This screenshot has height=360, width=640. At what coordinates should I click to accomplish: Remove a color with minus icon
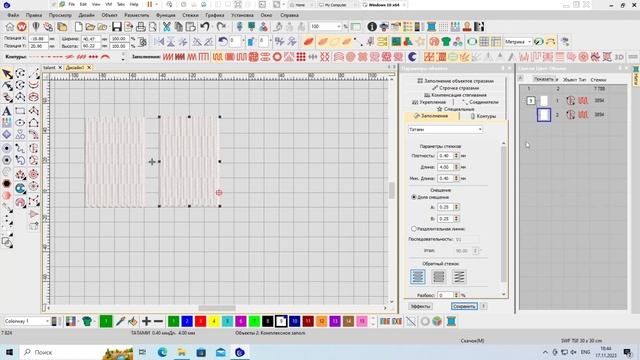(x=158, y=322)
